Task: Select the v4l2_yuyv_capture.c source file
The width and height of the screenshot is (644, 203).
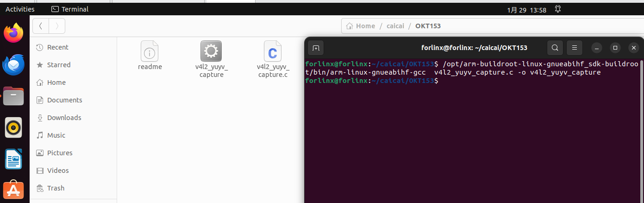Action: coord(273,58)
